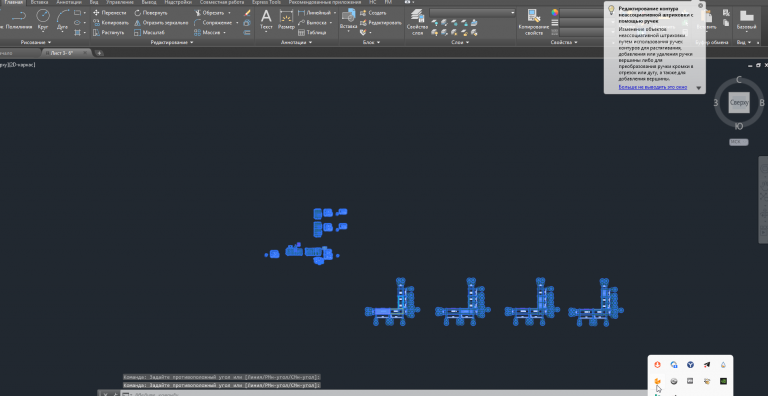
Task: Expand the Рисование panel
Action: (36, 43)
